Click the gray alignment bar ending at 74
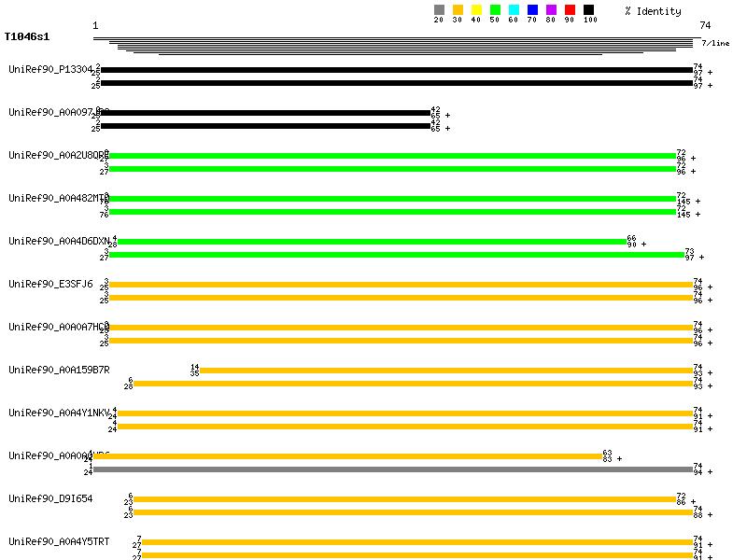Viewport: 747px width, 560px height. pyautogui.click(x=392, y=469)
